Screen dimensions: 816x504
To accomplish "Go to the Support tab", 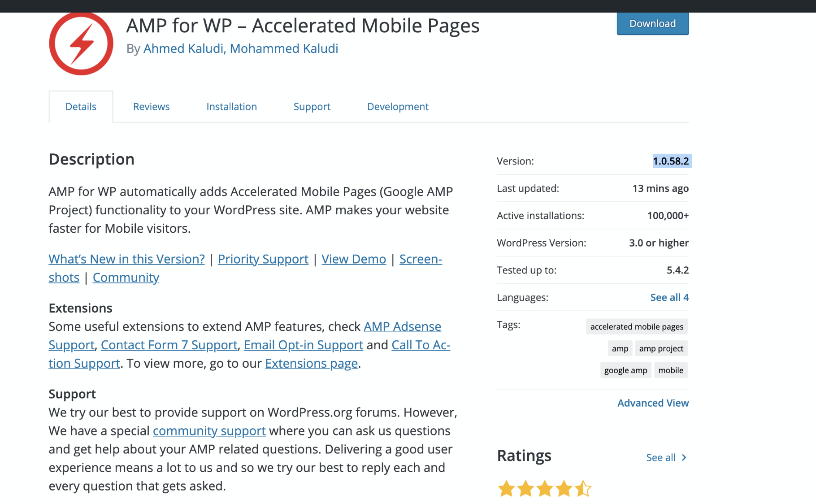I will tap(312, 107).
